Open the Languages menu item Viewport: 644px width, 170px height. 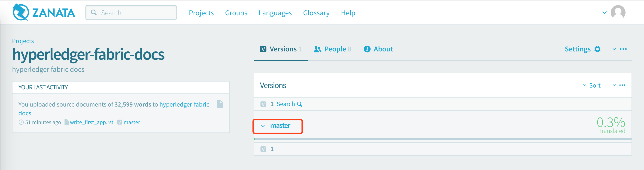(275, 13)
